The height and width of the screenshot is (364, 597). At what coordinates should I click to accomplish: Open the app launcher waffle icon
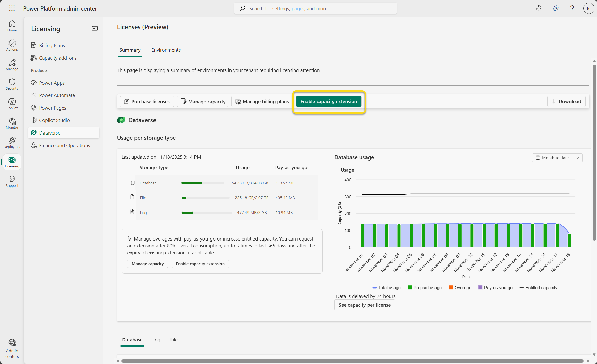(x=12, y=8)
